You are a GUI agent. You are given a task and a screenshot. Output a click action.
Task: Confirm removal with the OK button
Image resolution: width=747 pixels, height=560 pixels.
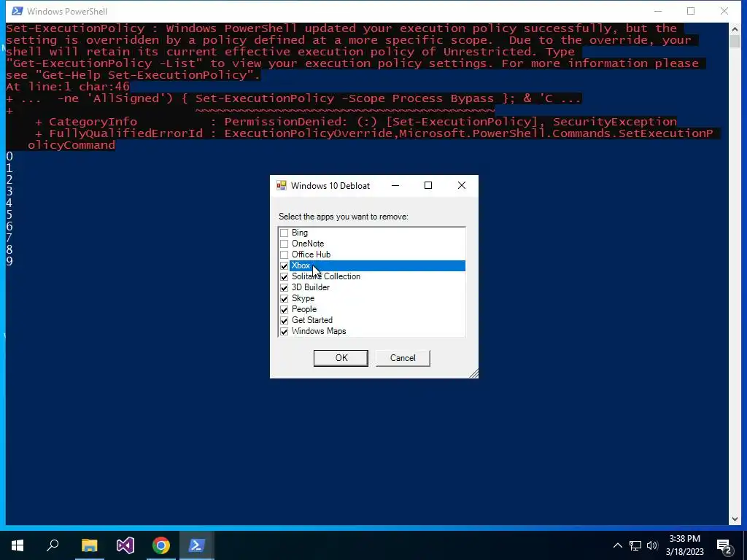point(341,358)
